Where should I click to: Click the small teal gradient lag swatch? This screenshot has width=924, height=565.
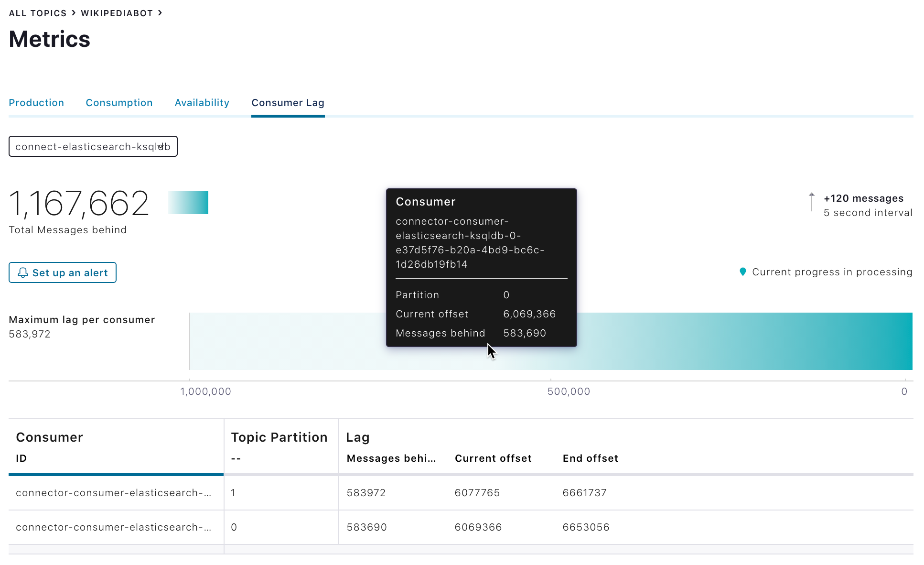coord(188,203)
